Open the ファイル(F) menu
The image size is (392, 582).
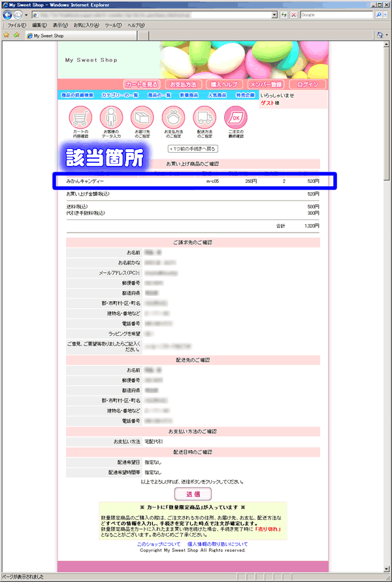(17, 25)
